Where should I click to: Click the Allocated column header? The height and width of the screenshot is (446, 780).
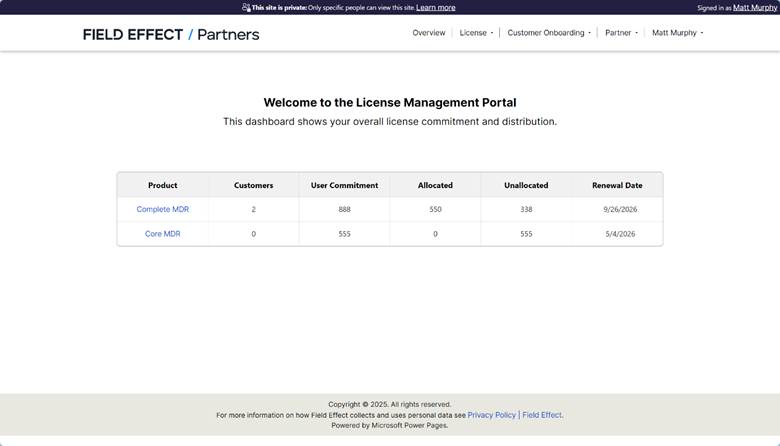click(x=435, y=185)
